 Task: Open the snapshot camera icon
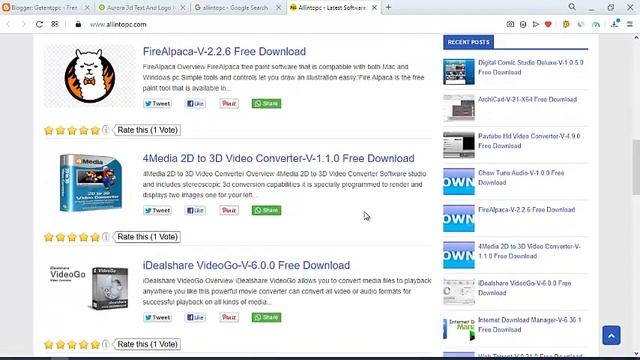coord(510,24)
